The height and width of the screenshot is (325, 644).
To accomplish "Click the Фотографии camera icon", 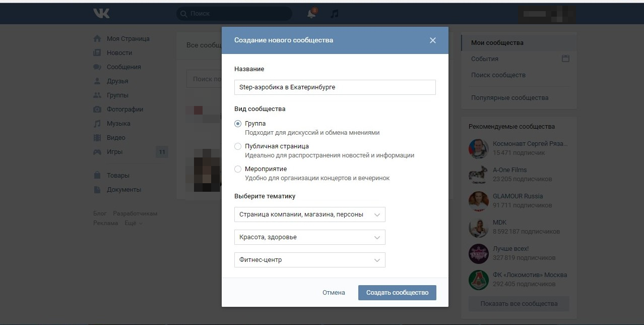I will pyautogui.click(x=97, y=110).
